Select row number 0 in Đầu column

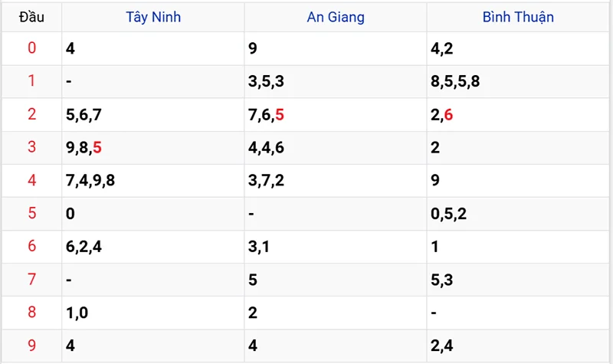[31, 49]
